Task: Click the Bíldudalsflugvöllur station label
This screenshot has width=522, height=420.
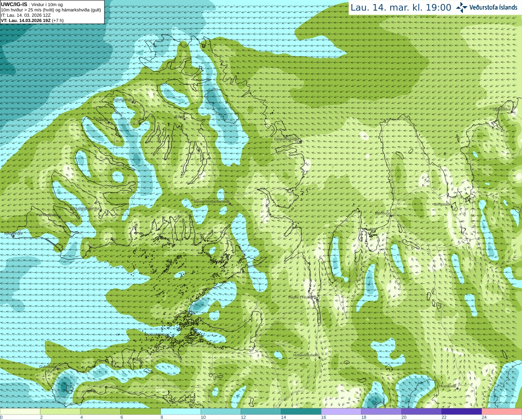Action: (85, 208)
